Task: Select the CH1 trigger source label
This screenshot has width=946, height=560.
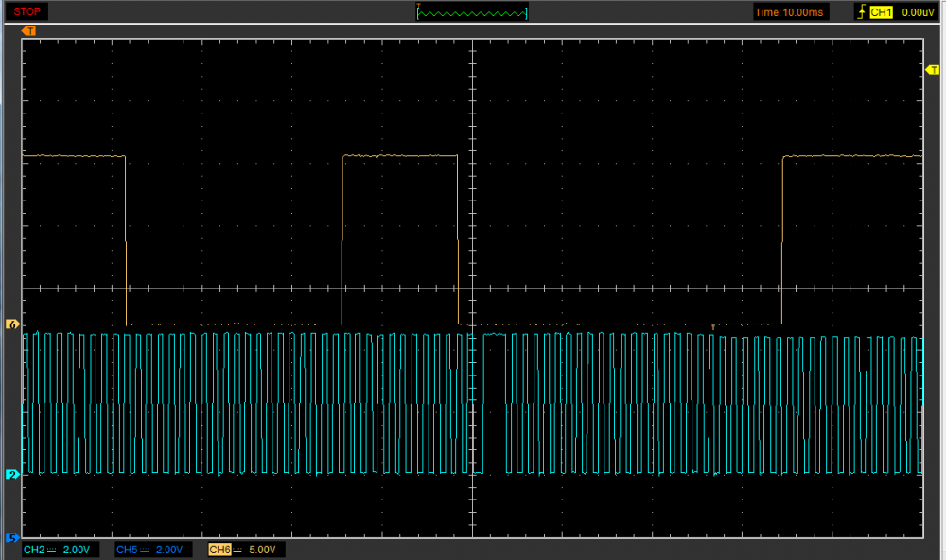Action: coord(881,12)
